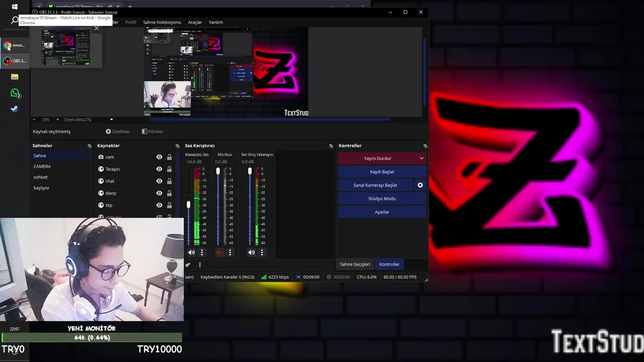Screen dimensions: 644x362
Task: Switch to the Chrome taskbar item
Action: pyautogui.click(x=15, y=45)
